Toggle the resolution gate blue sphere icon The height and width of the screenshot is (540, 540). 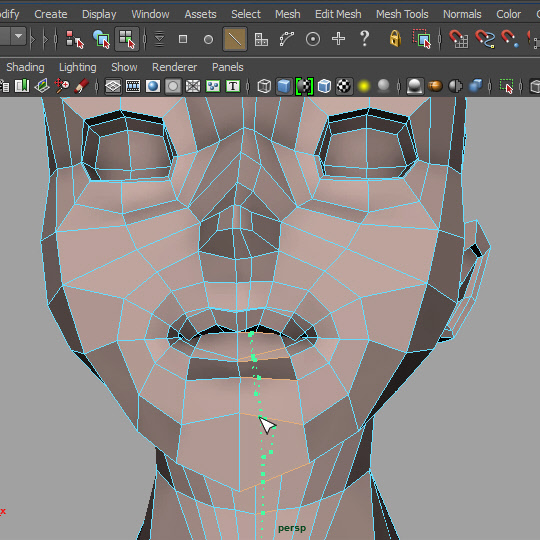[x=153, y=86]
